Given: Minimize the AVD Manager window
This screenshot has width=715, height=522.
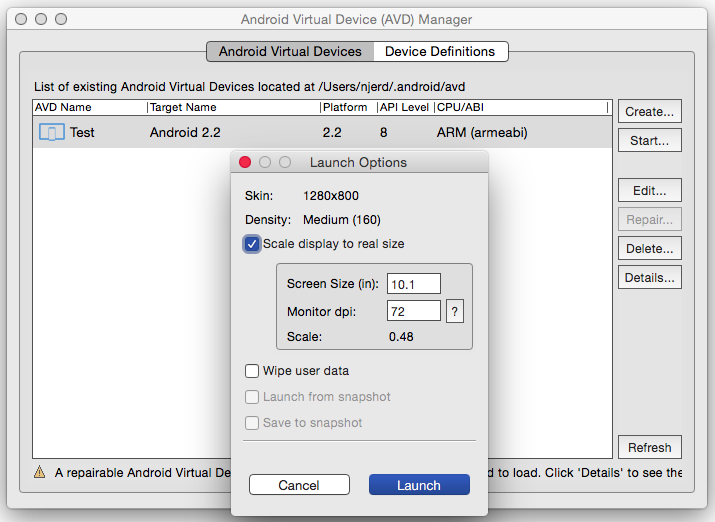Looking at the screenshot, I should (x=41, y=19).
